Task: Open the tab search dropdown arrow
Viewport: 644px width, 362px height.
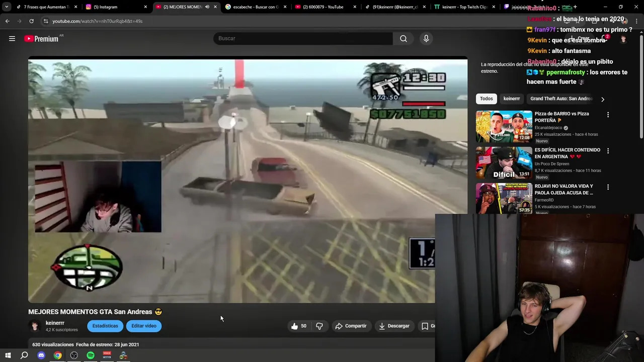Action: point(6,7)
